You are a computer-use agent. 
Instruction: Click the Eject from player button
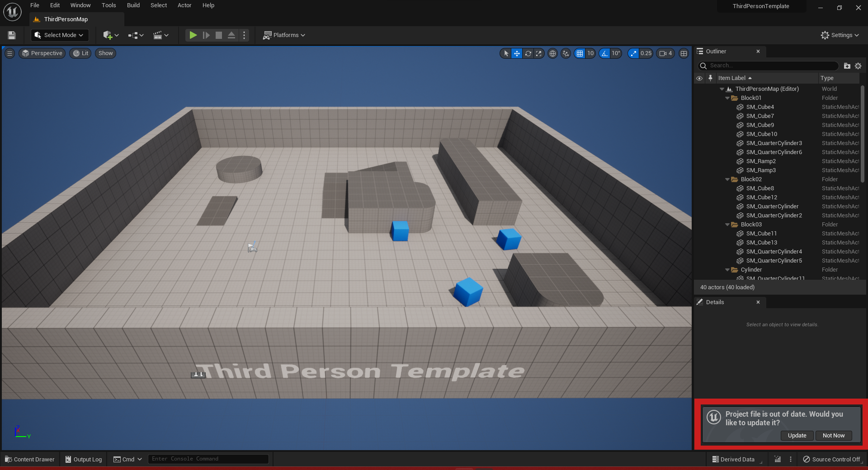(x=231, y=35)
